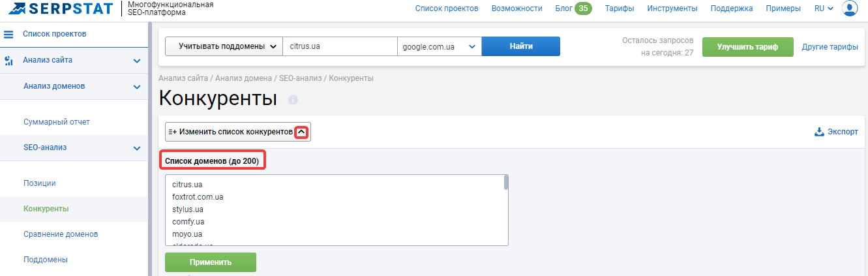Click the Анализ сайта breadcrumb

tap(184, 78)
